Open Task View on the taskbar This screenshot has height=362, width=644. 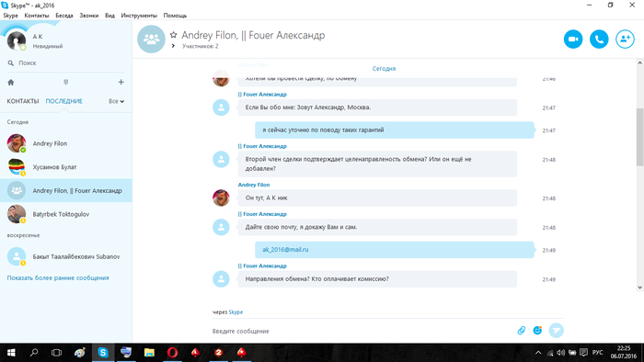(x=56, y=353)
